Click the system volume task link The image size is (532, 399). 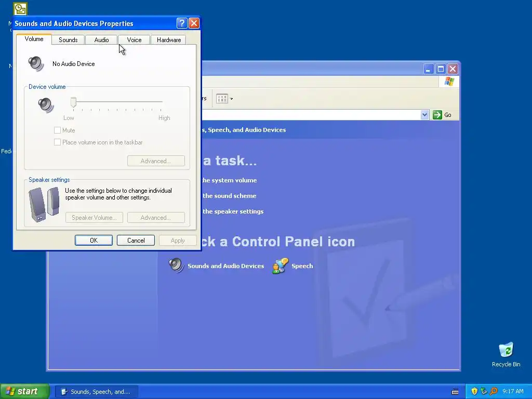pyautogui.click(x=229, y=180)
